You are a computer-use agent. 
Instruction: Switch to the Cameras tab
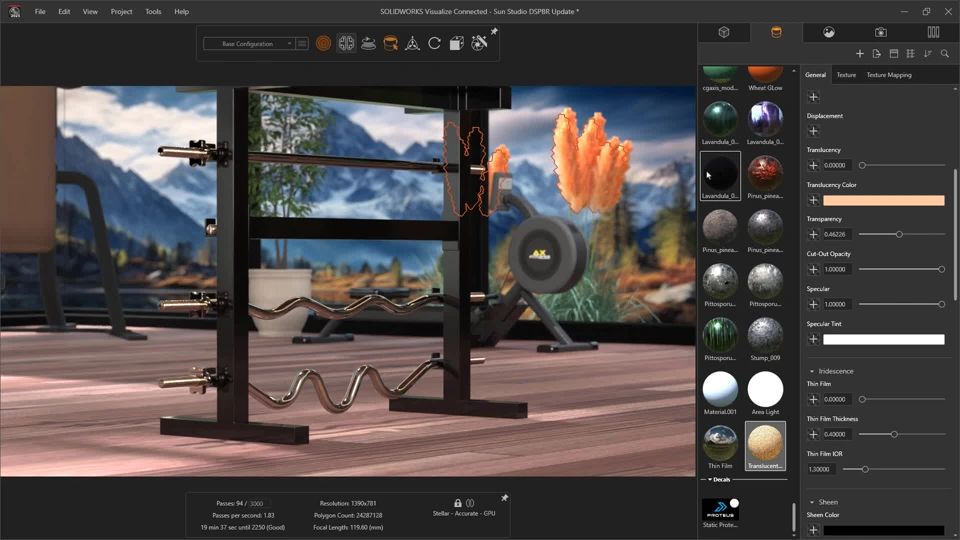(880, 32)
